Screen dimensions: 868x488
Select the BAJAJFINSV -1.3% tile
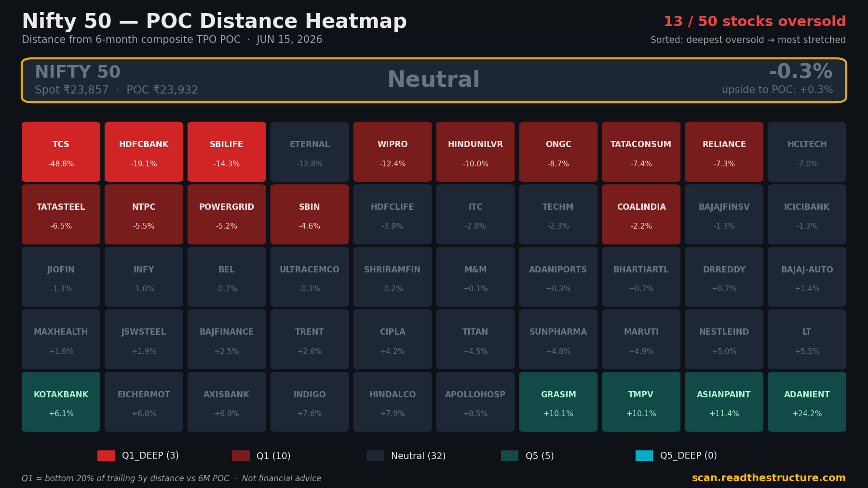click(724, 215)
